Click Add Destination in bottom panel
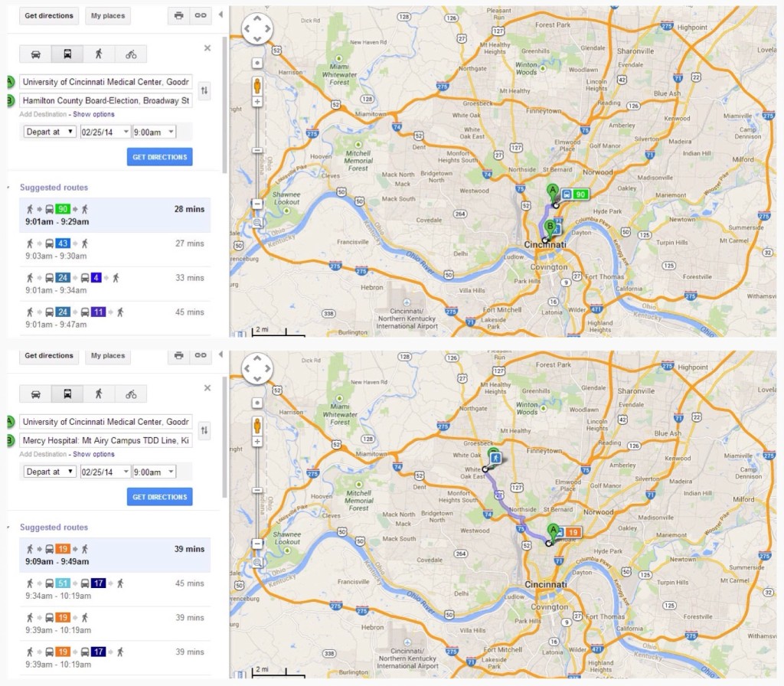Image resolution: width=784 pixels, height=686 pixels. coord(43,455)
